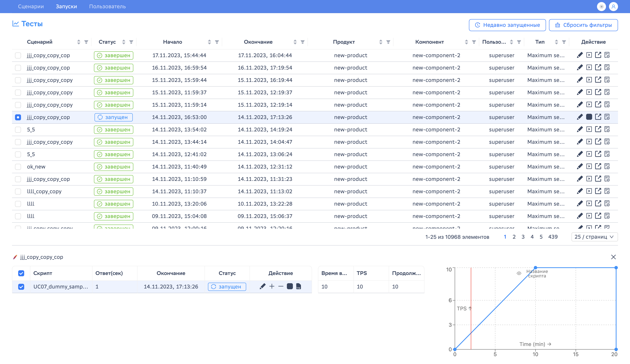This screenshot has height=364, width=630.
Task: Toggle the theme switch icon in header
Action: pos(601,7)
